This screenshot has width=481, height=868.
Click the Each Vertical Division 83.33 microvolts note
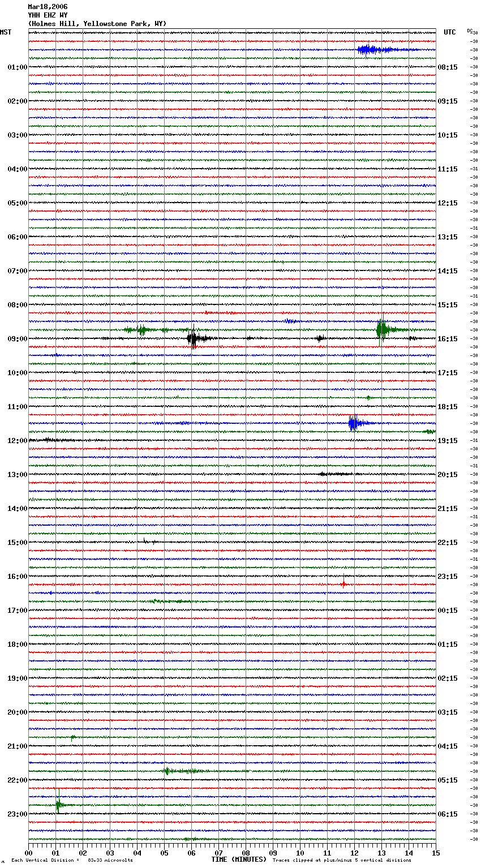(72, 860)
